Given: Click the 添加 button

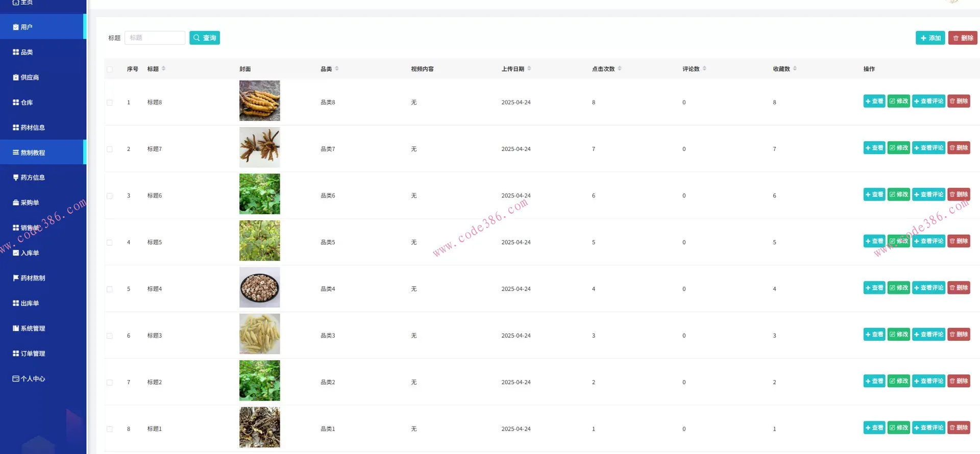Looking at the screenshot, I should [x=930, y=38].
